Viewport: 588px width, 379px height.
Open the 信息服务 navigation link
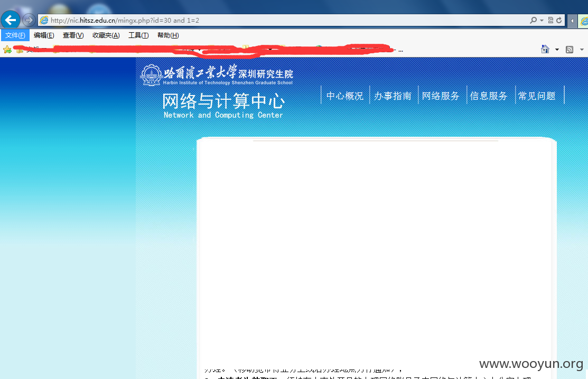point(489,96)
